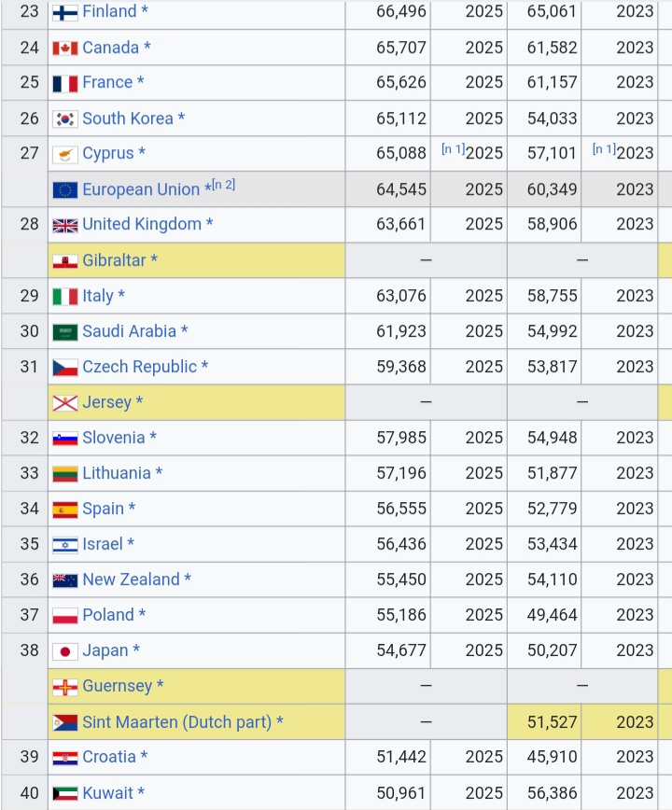The image size is (672, 810).
Task: Open the Finland article link
Action: tap(109, 11)
